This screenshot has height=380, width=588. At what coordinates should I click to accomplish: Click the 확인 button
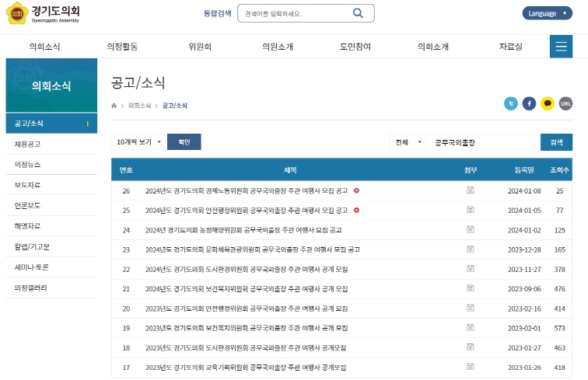click(184, 142)
